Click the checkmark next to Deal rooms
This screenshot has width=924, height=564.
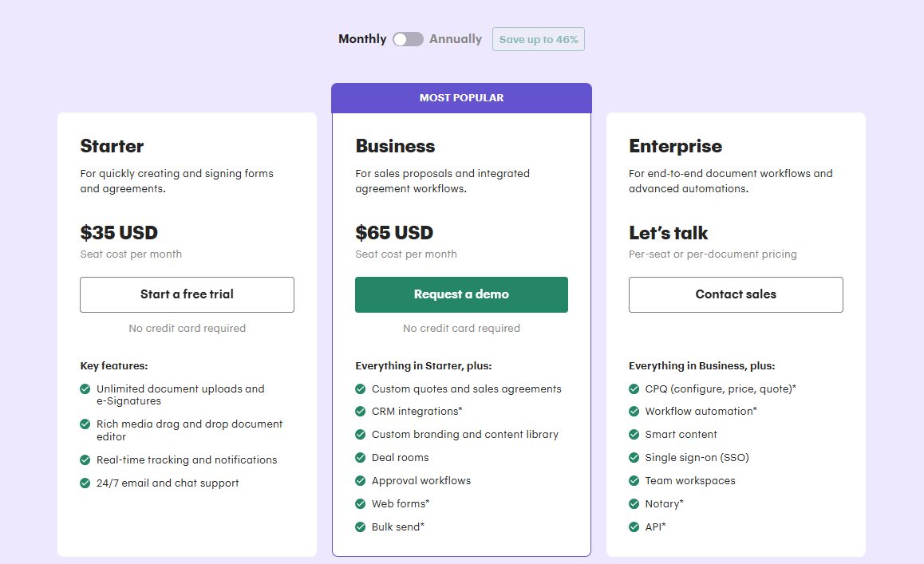[359, 458]
